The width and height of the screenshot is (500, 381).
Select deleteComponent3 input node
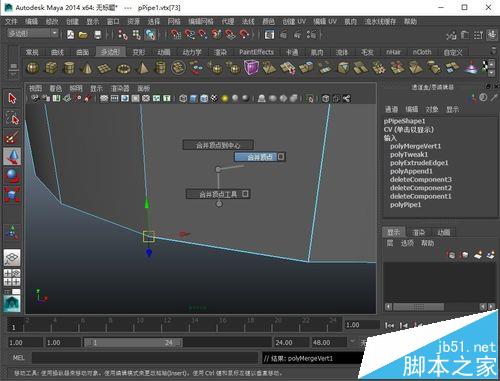pos(421,179)
